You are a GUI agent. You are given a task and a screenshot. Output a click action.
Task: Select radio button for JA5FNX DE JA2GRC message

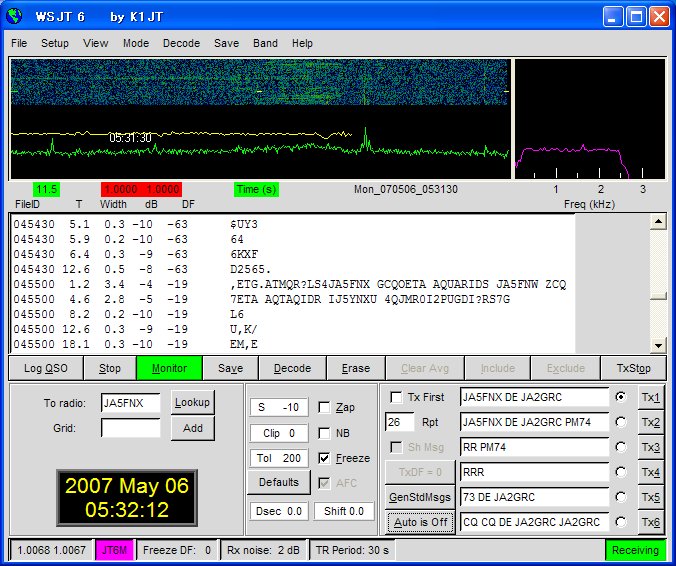click(621, 397)
